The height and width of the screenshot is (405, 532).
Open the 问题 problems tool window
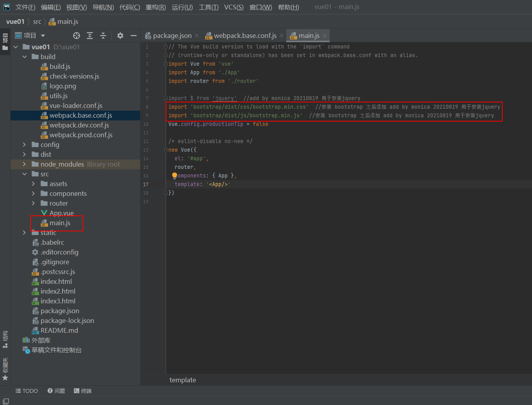click(x=56, y=391)
